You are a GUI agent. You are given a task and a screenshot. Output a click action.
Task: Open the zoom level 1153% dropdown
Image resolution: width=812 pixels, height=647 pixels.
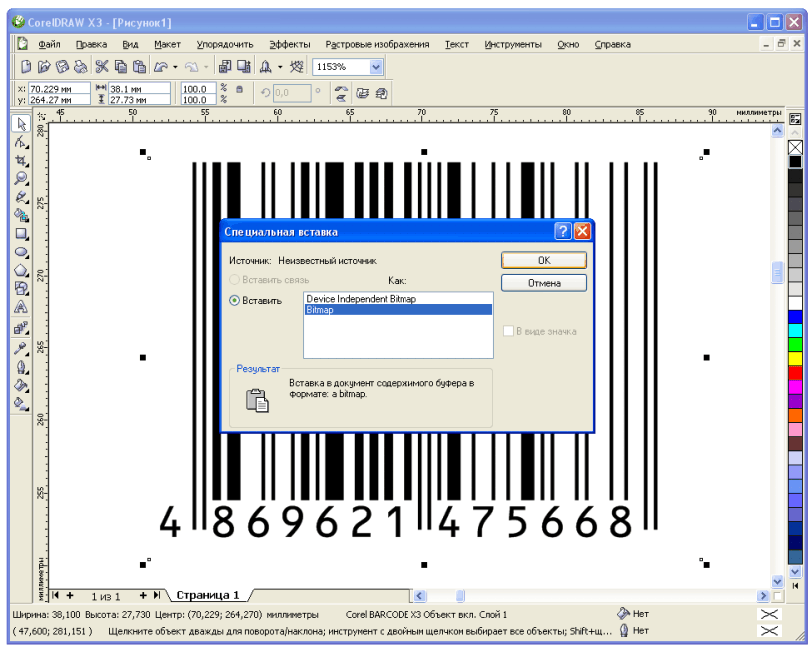[x=376, y=67]
